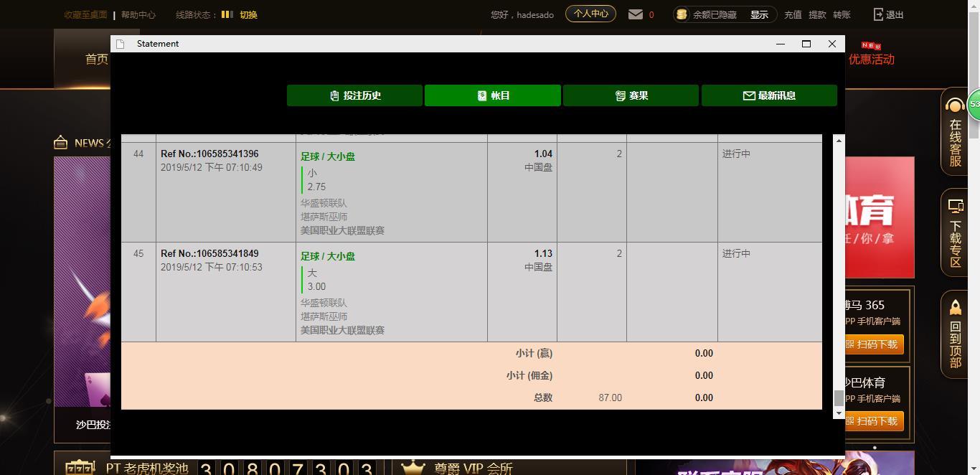980x475 pixels.
Task: Click 首页 home menu item
Action: [x=97, y=59]
